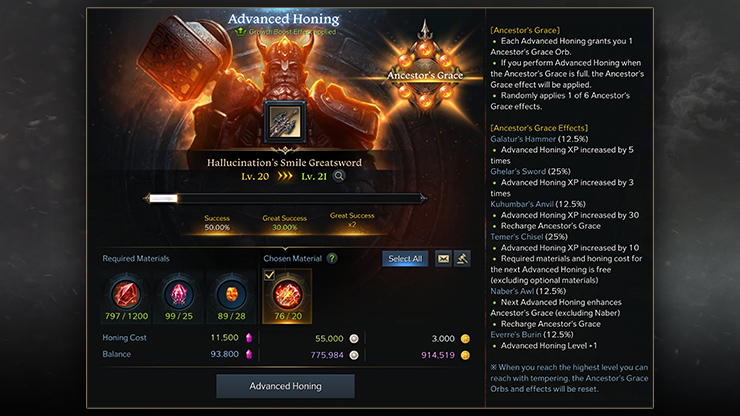The width and height of the screenshot is (740, 416).
Task: Click the honing XP progress bar
Action: click(285, 198)
